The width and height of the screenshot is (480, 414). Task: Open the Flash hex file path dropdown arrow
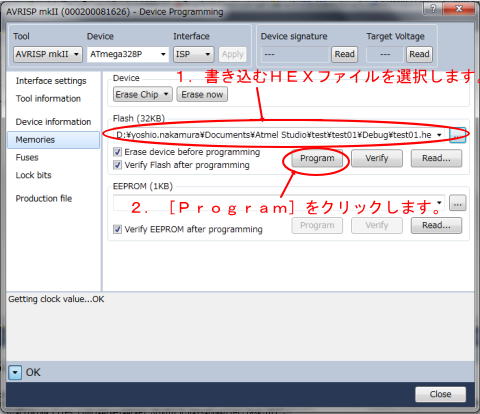click(x=439, y=135)
